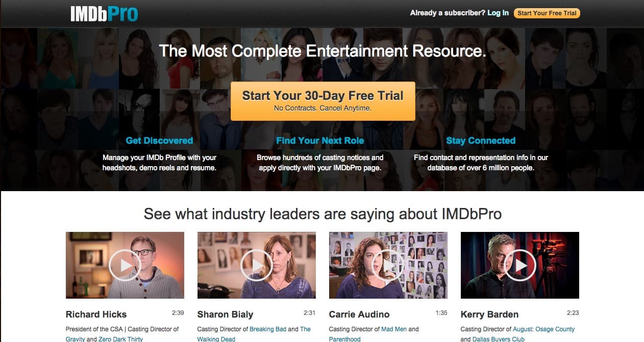Screen dimensions: 644x342
Task: Click the header Start Your Free Trial button
Action: 547,13
